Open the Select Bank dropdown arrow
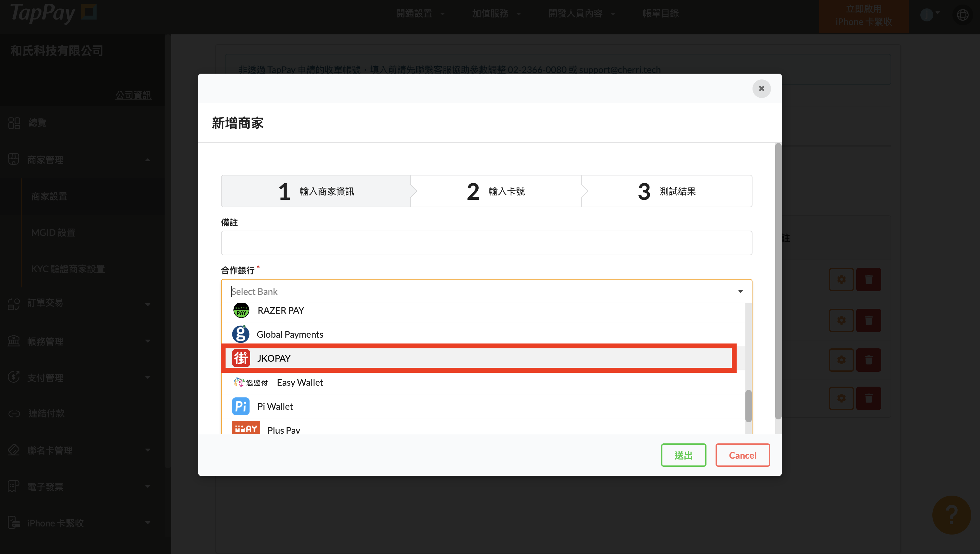Screen dimensions: 980x554 (x=740, y=291)
